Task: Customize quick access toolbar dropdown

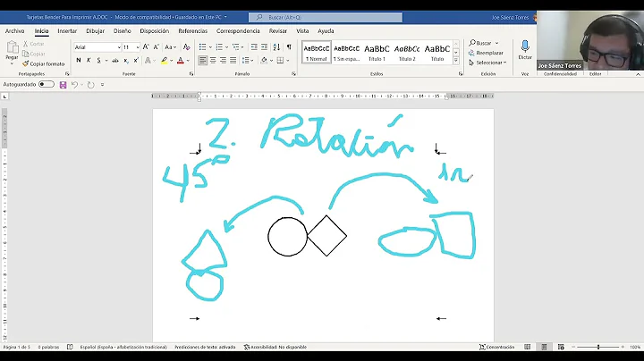Action: (102, 85)
